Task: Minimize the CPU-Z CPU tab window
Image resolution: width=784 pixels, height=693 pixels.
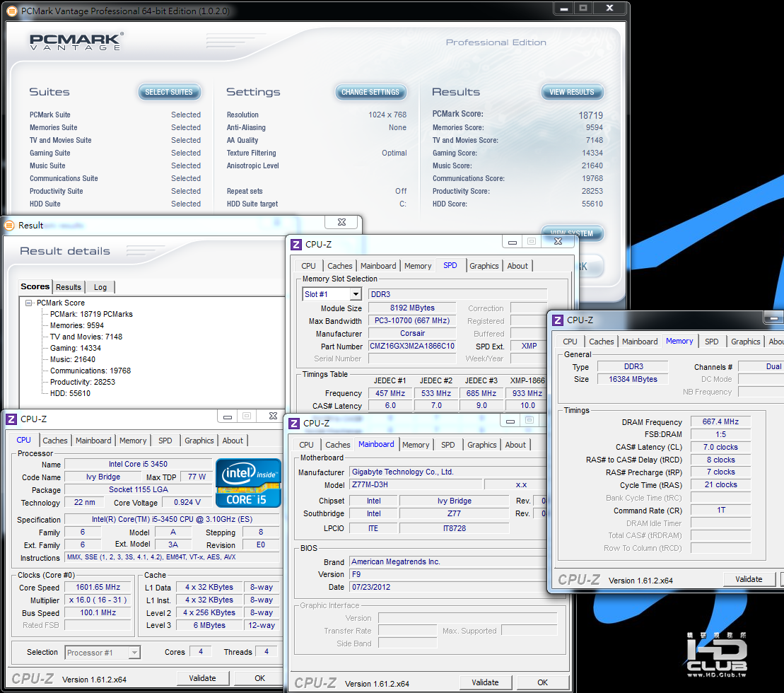Action: [x=228, y=417]
